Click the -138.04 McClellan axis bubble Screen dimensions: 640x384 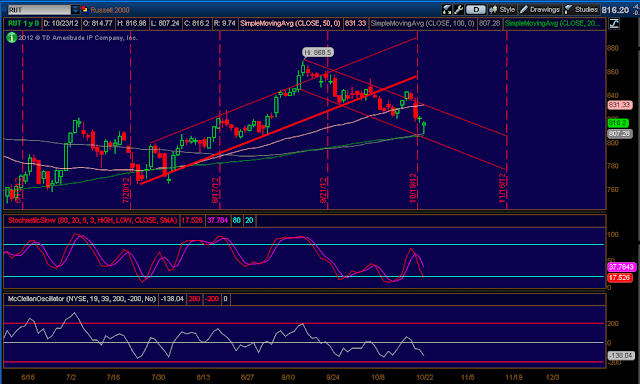(x=621, y=355)
